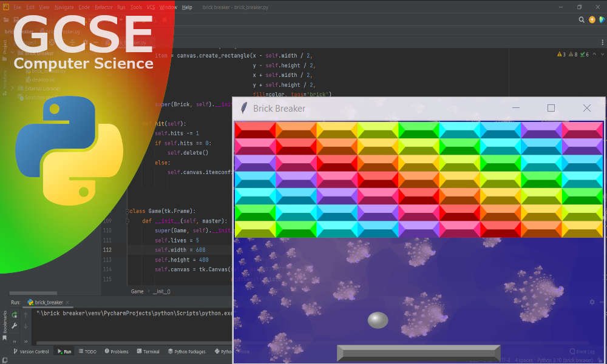Open the Terminal tool window

(148, 352)
